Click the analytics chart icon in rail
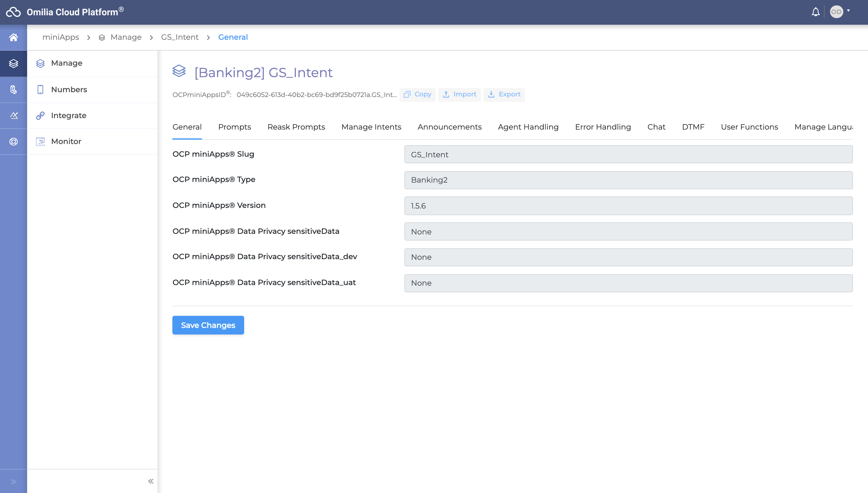Image resolution: width=868 pixels, height=493 pixels. 14,115
